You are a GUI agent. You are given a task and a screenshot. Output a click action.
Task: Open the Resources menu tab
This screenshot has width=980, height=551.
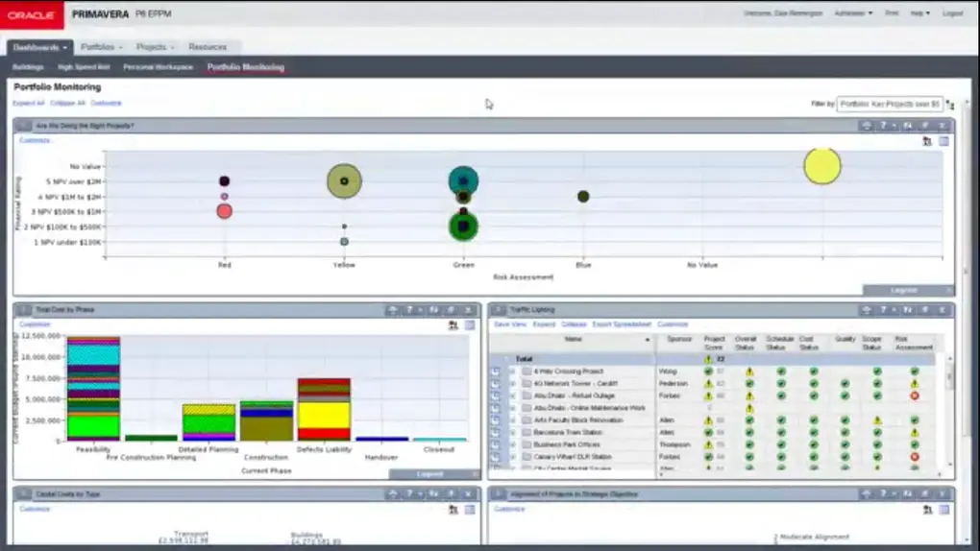click(x=208, y=47)
